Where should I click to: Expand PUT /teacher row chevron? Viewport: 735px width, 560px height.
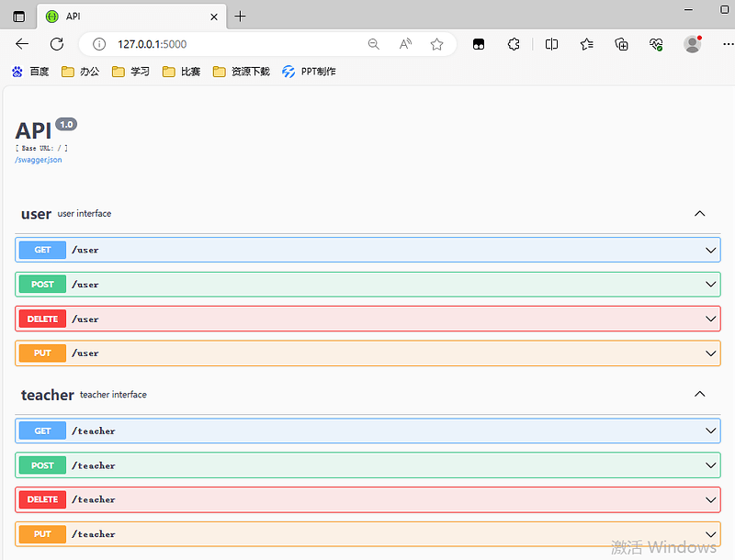point(710,533)
